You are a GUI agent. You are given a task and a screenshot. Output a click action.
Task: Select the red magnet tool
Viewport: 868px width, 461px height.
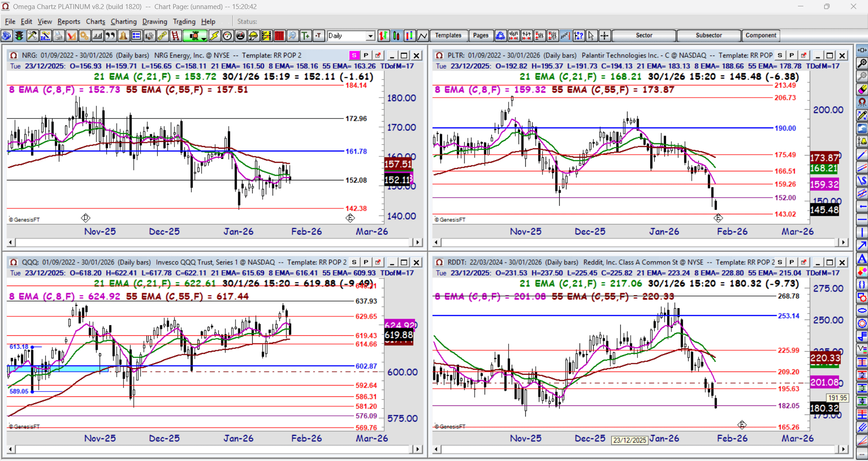pos(862,103)
